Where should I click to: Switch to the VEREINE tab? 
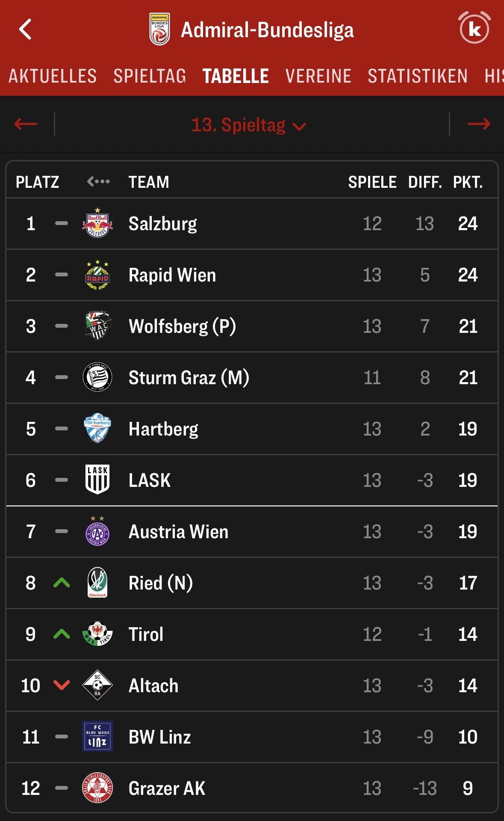(318, 76)
